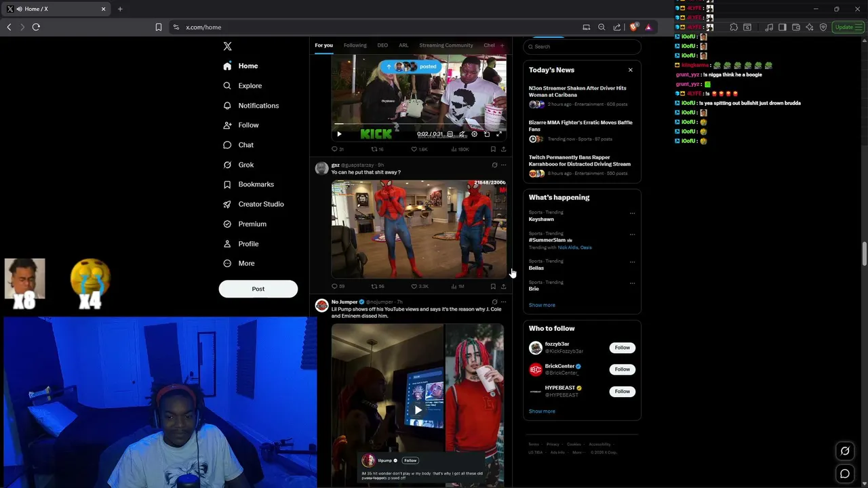Click the white Post button
The height and width of the screenshot is (488, 868).
(x=258, y=289)
